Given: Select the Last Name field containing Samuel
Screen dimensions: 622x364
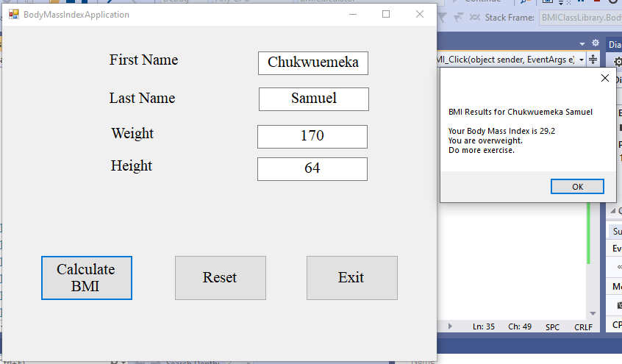Looking at the screenshot, I should 314,99.
